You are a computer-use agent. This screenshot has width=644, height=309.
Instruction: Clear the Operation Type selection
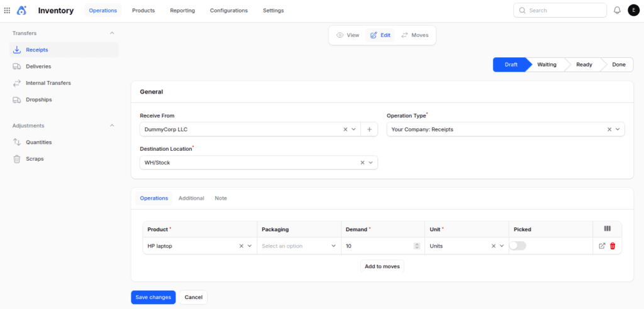click(x=609, y=129)
